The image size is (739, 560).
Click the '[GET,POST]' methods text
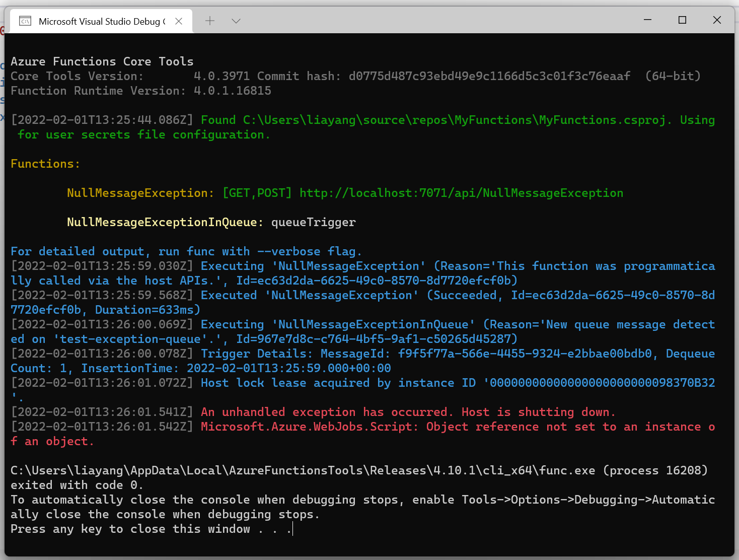click(x=257, y=193)
